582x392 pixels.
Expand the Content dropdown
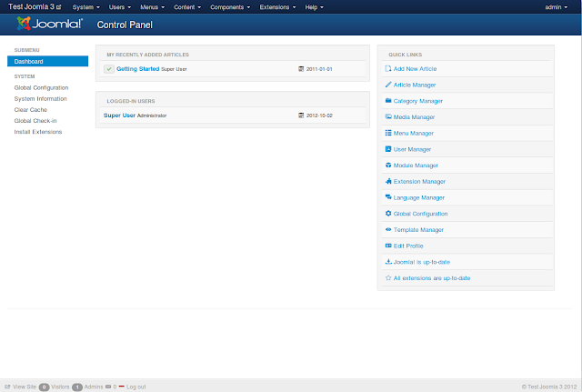coord(187,7)
